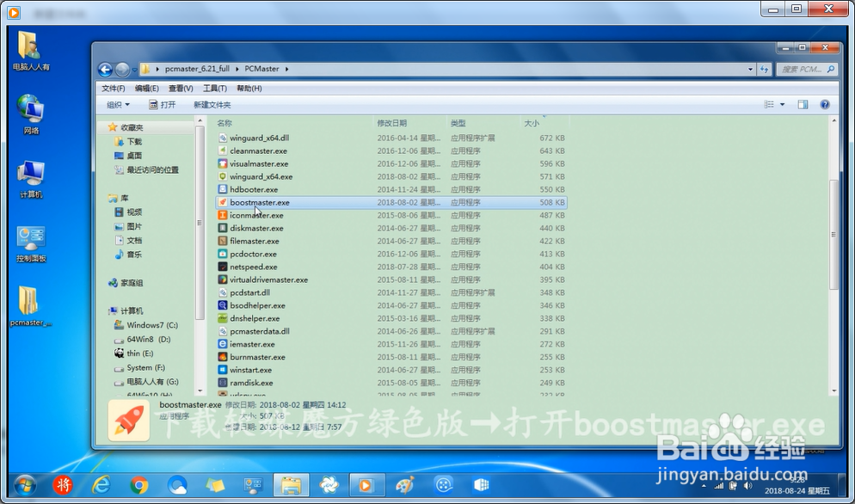Click the filemaster.exe file icon
The height and width of the screenshot is (504, 855).
[x=223, y=241]
